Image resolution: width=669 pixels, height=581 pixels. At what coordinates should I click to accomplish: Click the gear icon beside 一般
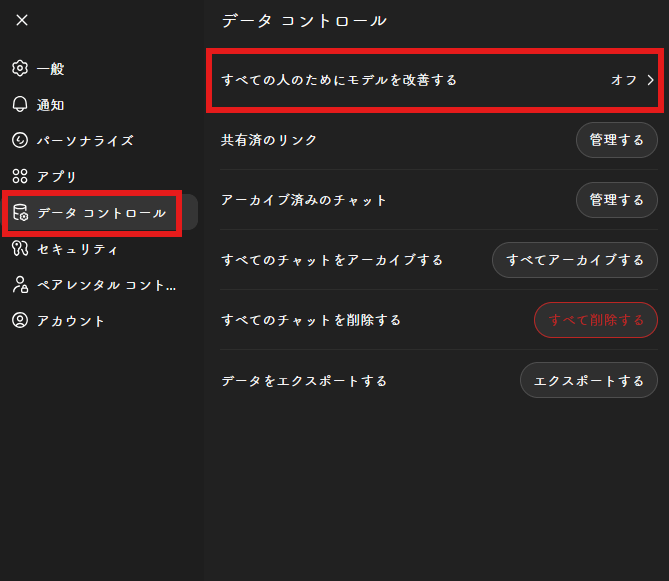pyautogui.click(x=19, y=69)
